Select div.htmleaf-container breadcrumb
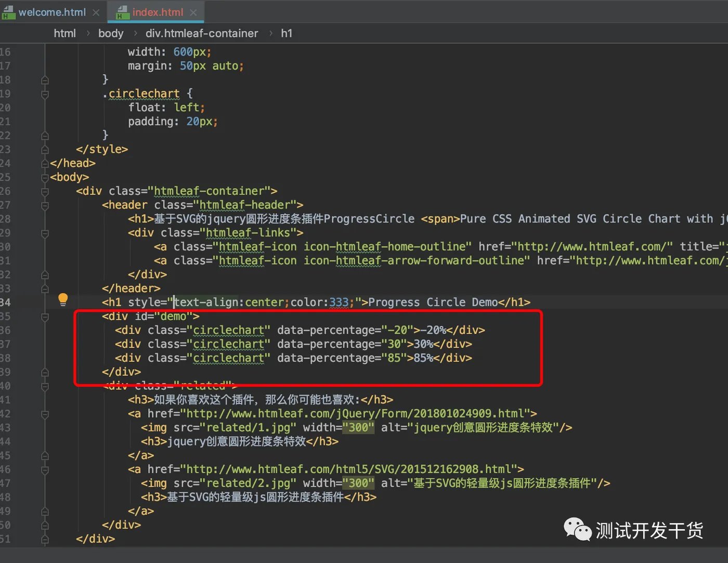The height and width of the screenshot is (563, 728). point(202,33)
